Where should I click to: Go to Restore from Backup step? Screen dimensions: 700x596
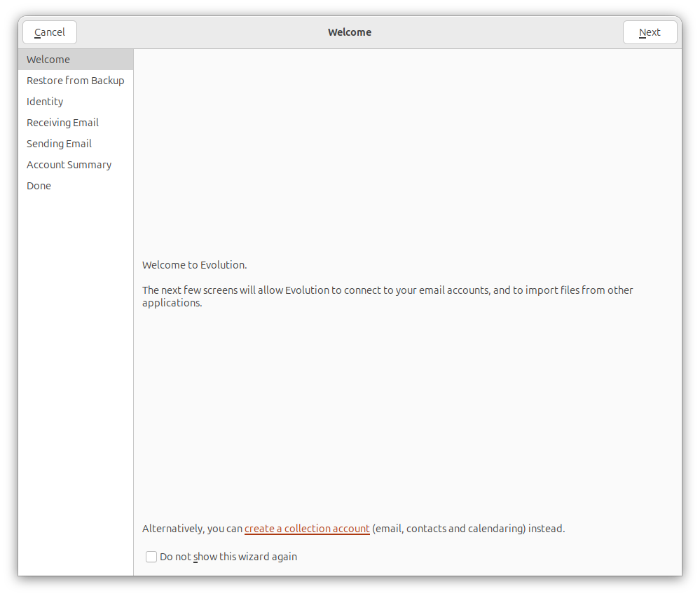click(x=76, y=81)
